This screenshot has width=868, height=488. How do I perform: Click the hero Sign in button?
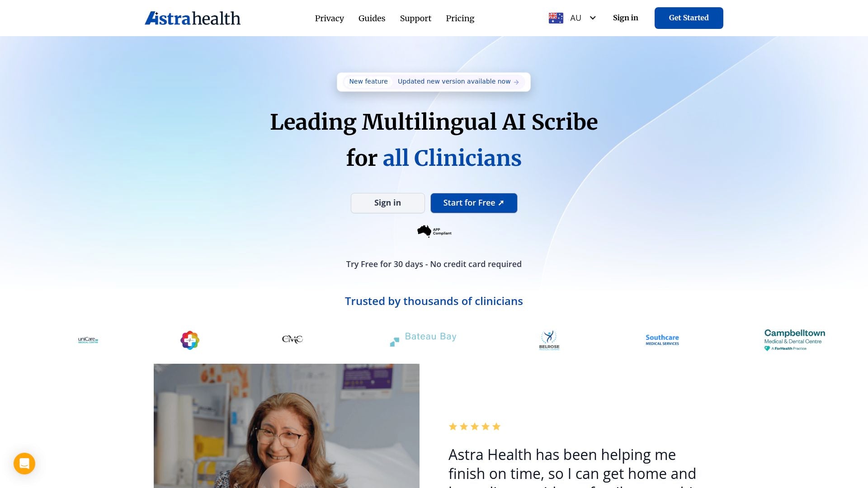pos(388,203)
